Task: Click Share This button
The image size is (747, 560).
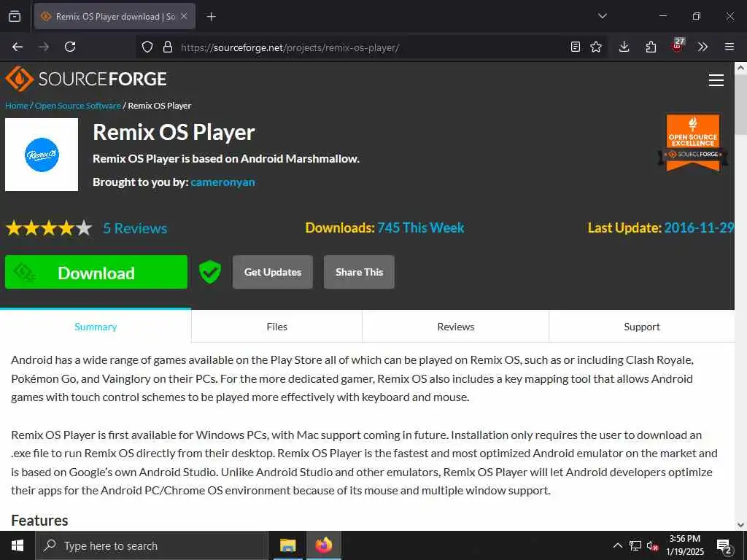Action: [359, 272]
